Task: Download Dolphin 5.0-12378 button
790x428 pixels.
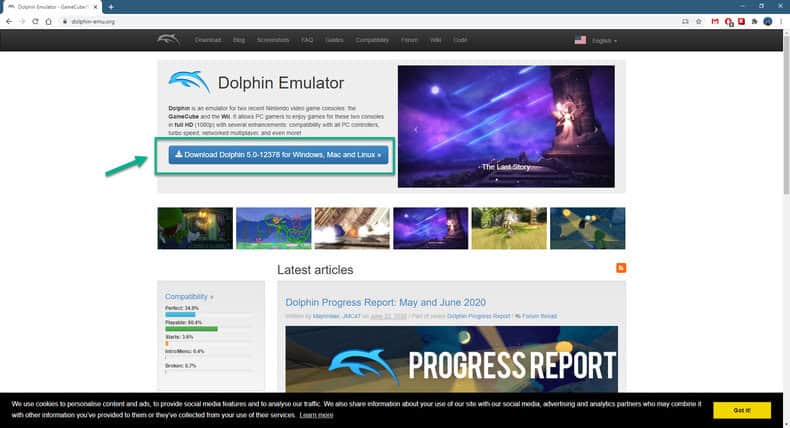Action: [x=278, y=155]
